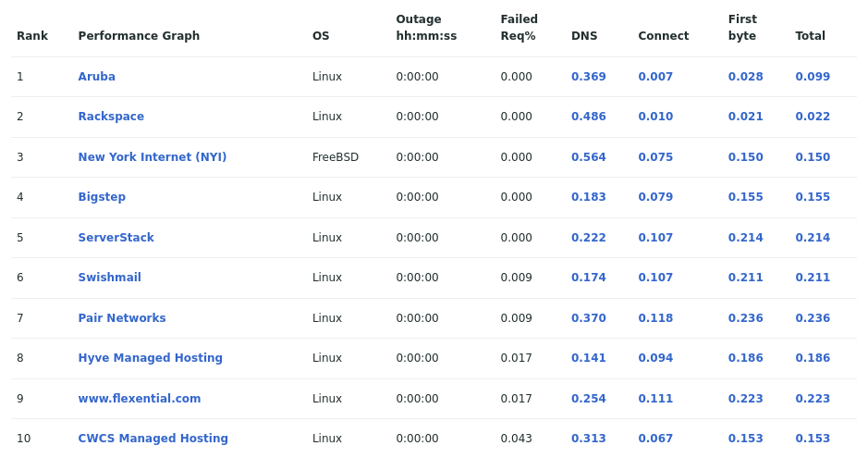
Task: Click CWCS's Connect value 0.067
Action: coord(655,438)
